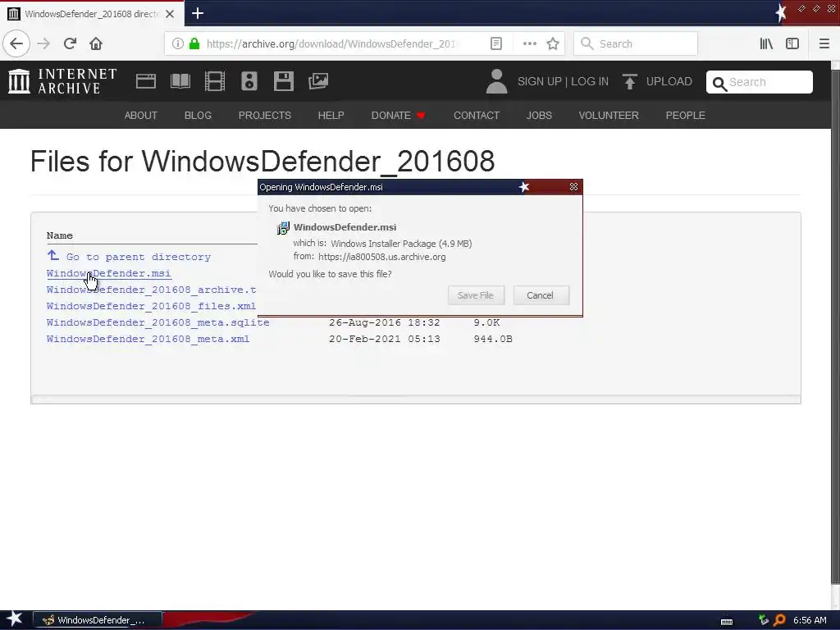Show site information icon in address bar
Viewport: 840px width, 630px height.
pyautogui.click(x=177, y=43)
